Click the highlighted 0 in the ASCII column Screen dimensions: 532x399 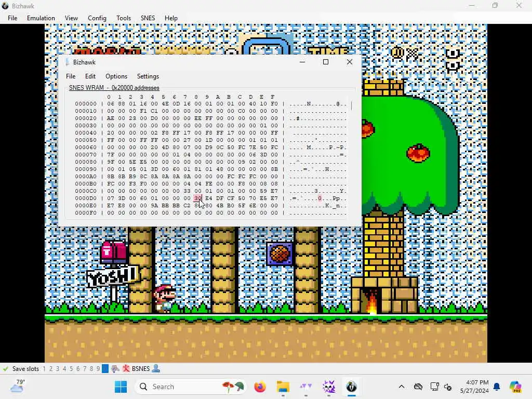[x=320, y=198]
